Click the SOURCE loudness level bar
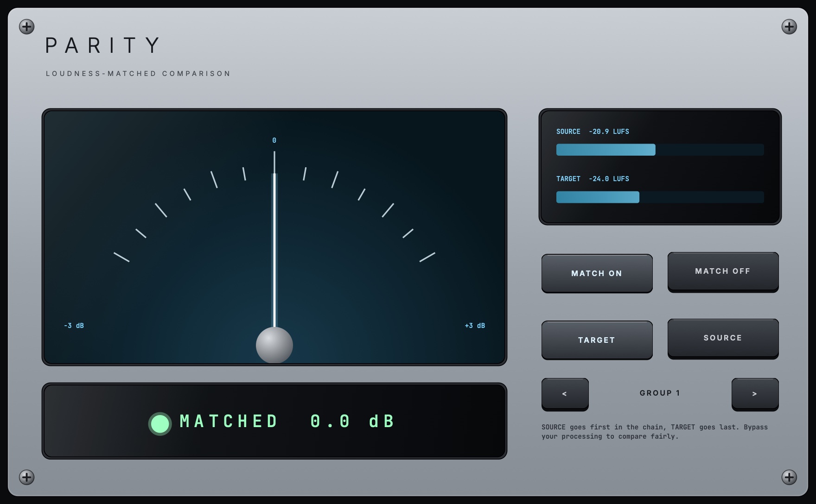Screen dimensions: 816x504 660,150
